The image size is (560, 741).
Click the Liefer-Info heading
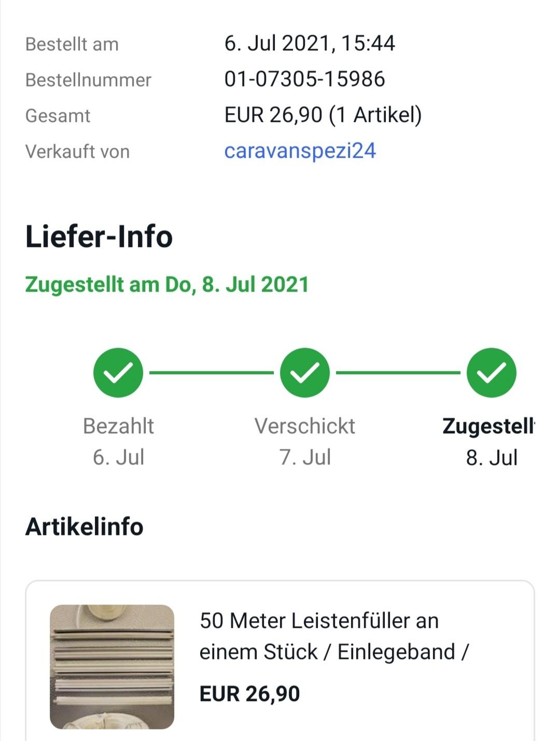[x=99, y=237]
